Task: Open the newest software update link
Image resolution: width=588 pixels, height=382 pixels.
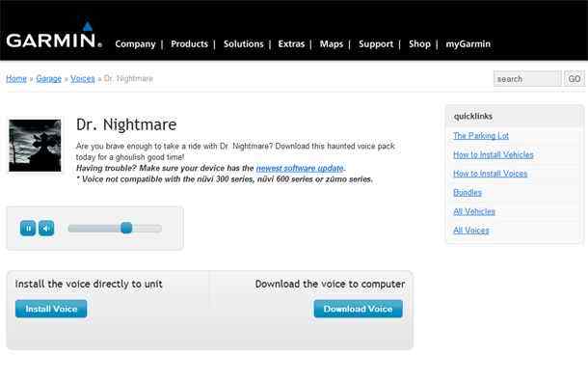Action: pos(300,168)
